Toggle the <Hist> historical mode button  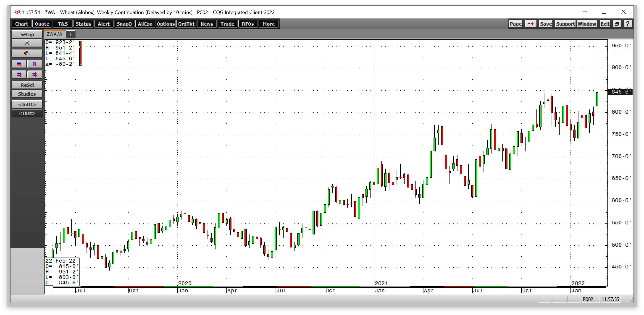[27, 113]
